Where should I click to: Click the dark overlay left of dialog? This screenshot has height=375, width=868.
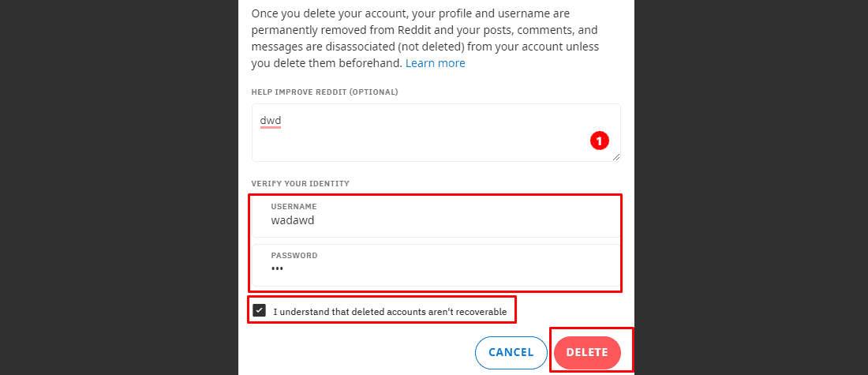coord(119,187)
